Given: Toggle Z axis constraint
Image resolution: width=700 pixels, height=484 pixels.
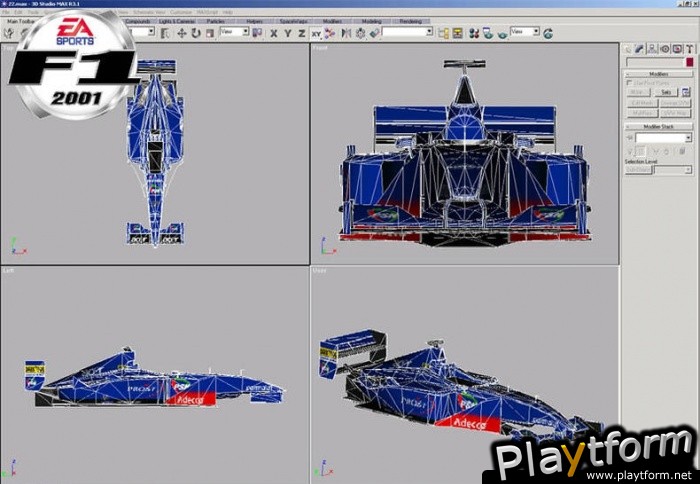Looking at the screenshot, I should [x=302, y=33].
